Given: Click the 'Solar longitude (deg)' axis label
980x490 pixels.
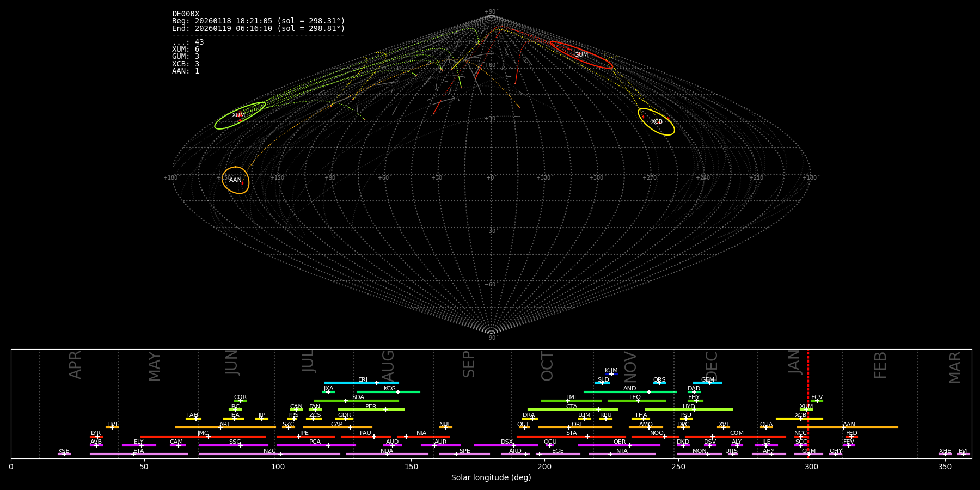Looking at the screenshot, I should (x=491, y=478).
